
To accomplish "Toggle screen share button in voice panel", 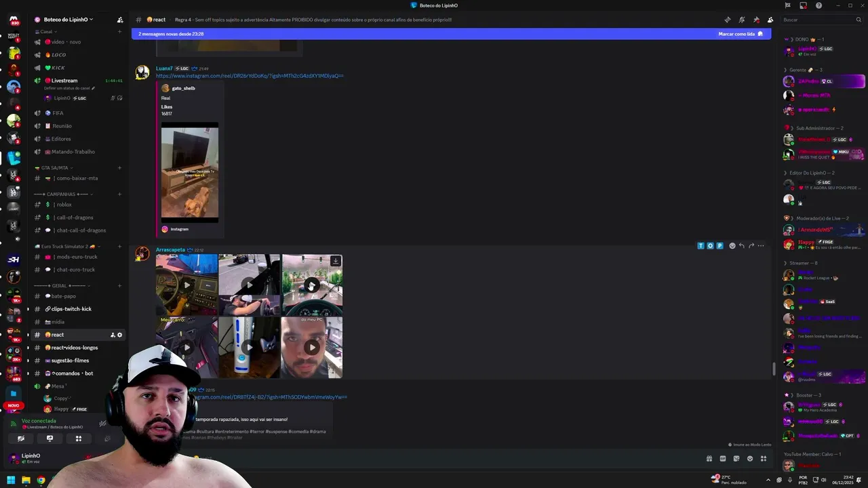I will coord(50,439).
